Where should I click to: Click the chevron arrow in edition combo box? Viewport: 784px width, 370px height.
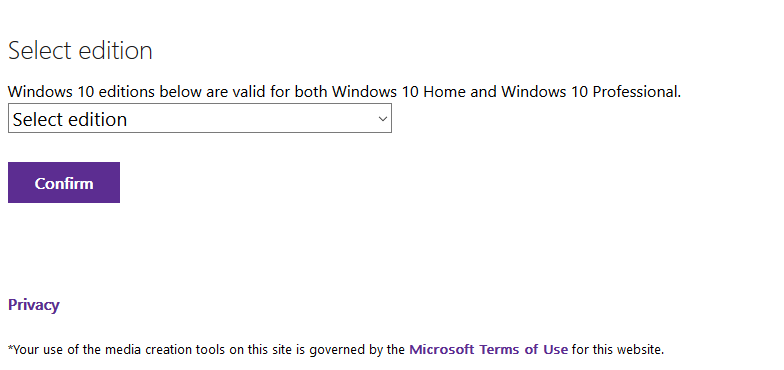click(382, 119)
